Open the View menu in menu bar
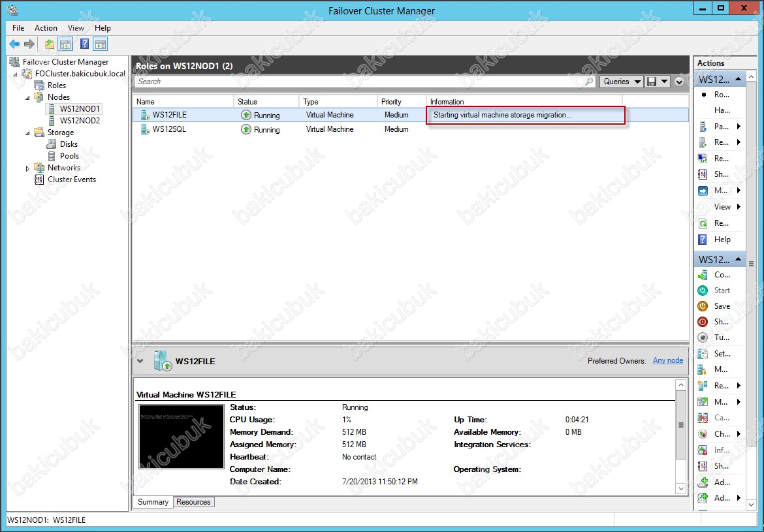This screenshot has height=532, width=764. (76, 28)
